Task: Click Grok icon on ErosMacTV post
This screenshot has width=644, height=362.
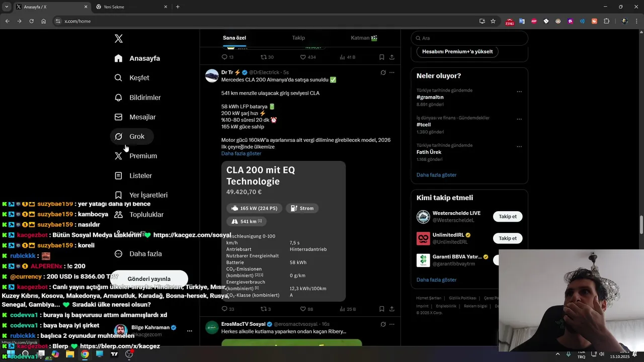Action: (383, 324)
